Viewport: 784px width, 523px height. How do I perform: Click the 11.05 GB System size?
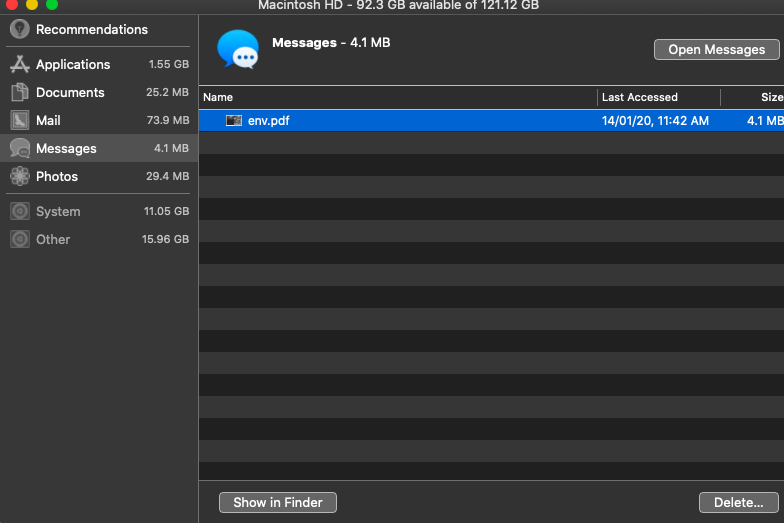(166, 211)
